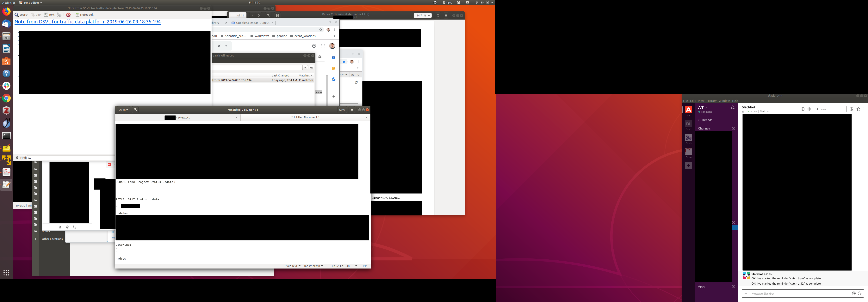868x302 pixels.
Task: Open Slack conversation settings gear icon
Action: pyautogui.click(x=809, y=109)
